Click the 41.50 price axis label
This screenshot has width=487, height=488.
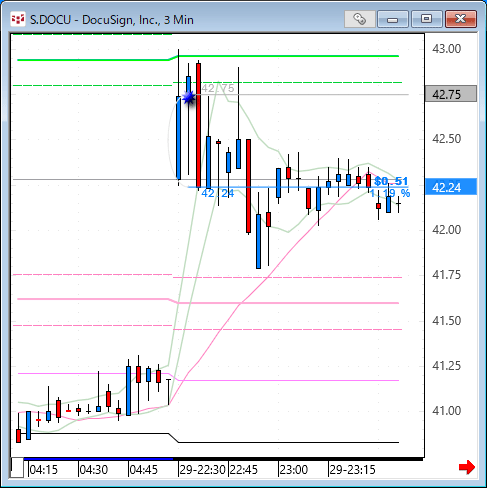point(446,321)
